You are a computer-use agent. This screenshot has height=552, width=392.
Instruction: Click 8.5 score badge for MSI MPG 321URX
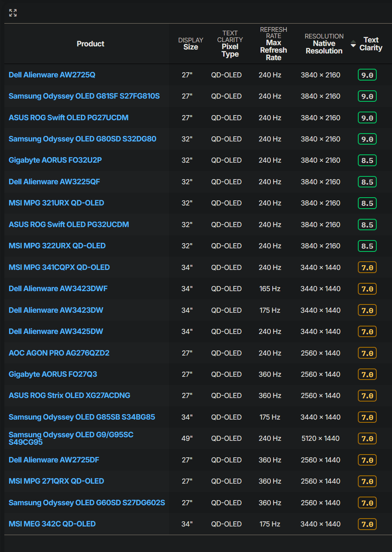[x=367, y=203]
